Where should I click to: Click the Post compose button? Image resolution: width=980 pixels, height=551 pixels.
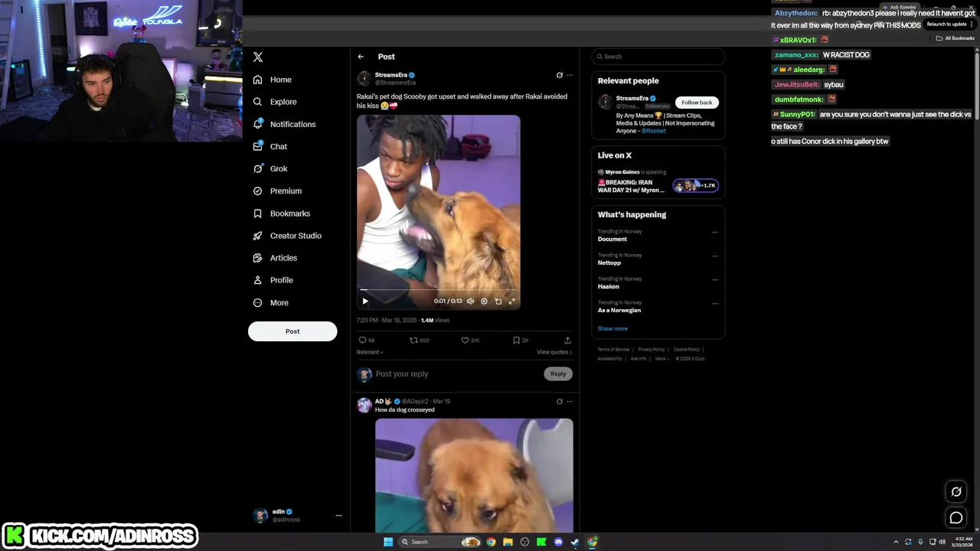[292, 331]
